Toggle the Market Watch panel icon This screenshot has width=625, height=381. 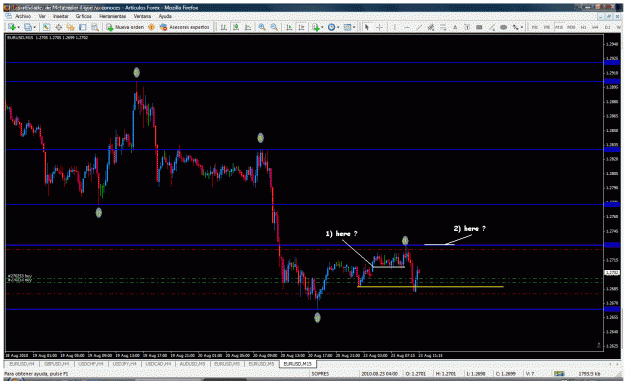[x=47, y=27]
